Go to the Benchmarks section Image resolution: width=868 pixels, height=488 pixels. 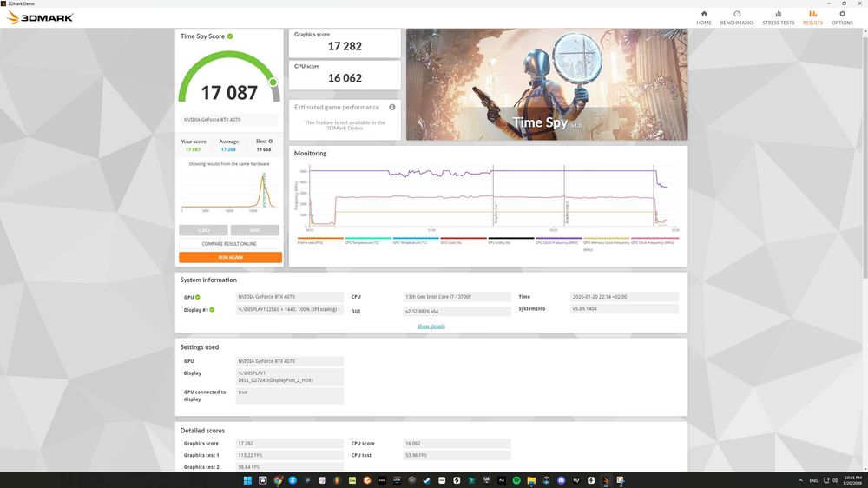coord(737,17)
